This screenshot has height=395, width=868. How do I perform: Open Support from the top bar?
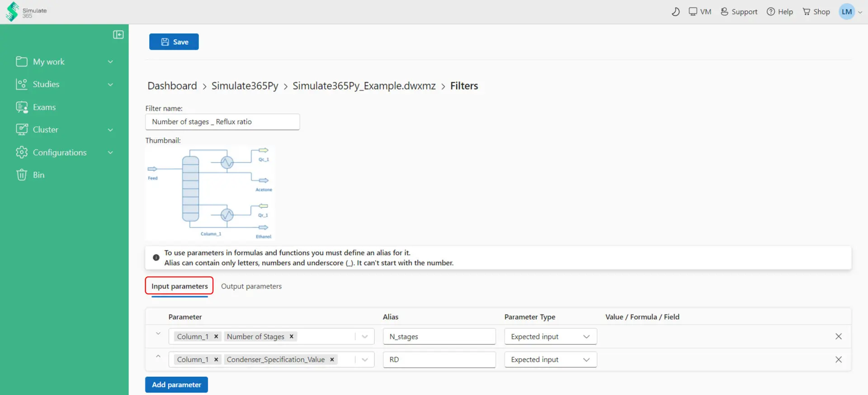tap(739, 12)
